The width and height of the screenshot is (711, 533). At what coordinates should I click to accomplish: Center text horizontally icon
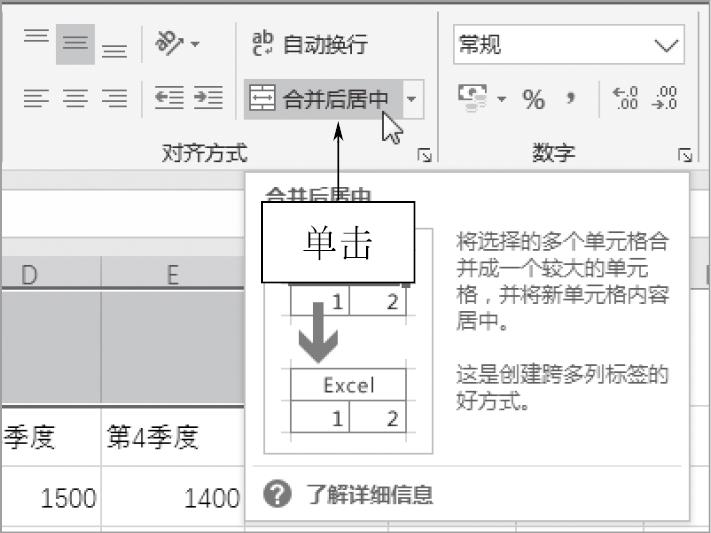coord(75,98)
